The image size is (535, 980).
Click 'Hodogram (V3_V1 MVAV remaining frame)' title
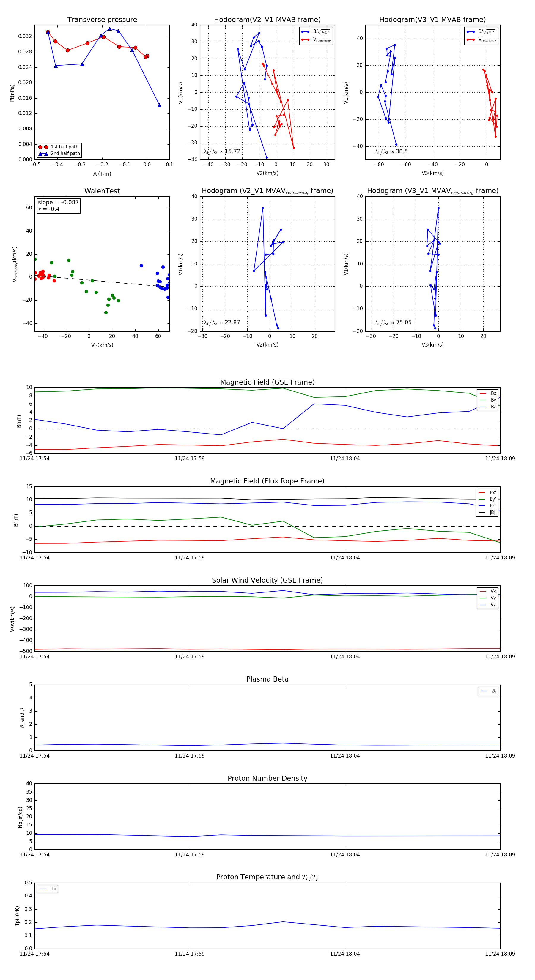[x=432, y=191]
